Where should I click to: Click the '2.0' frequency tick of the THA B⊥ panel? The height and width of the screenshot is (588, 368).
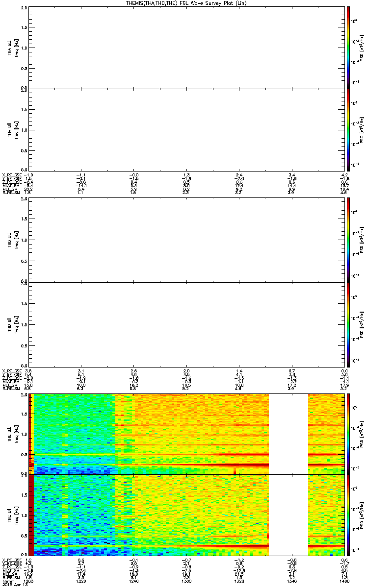25,9
